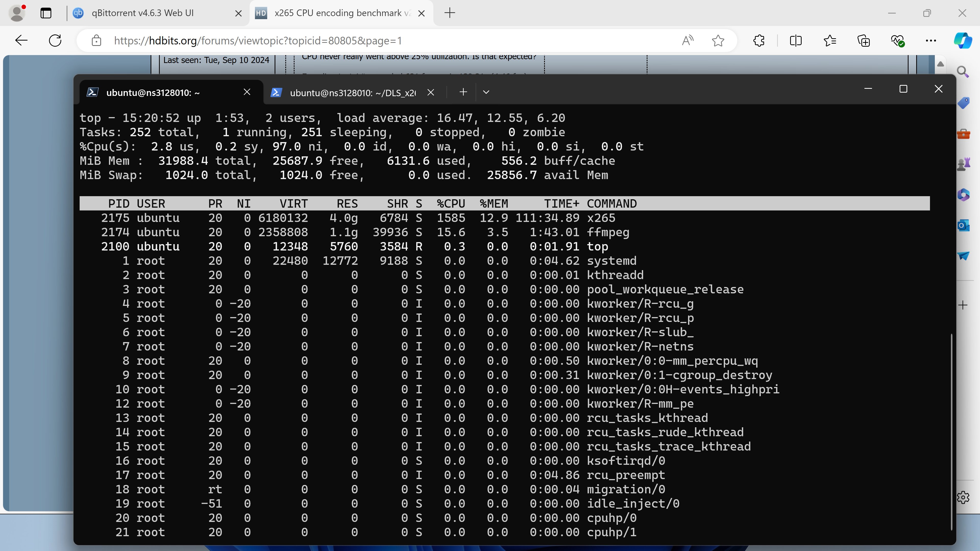Open the Extensions puzzle icon
Screen dimensions: 980x551
759,40
